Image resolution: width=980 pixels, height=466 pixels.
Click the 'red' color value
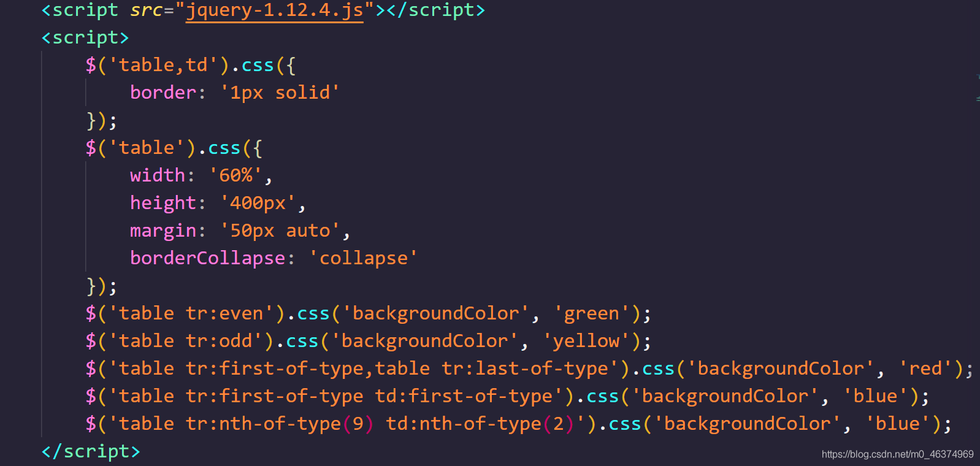point(925,369)
